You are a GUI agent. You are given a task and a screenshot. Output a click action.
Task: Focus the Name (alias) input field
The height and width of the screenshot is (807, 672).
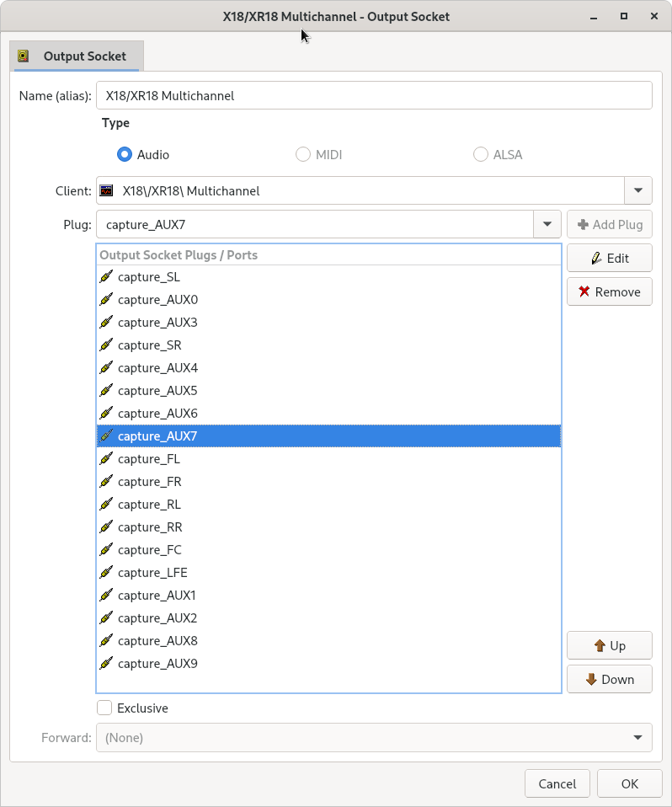coord(374,96)
